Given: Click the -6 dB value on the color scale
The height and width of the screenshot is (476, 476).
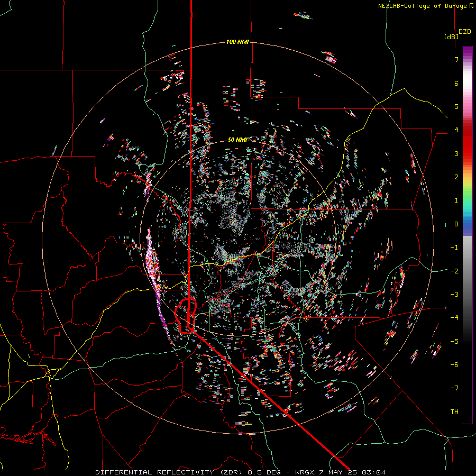Looking at the screenshot, I should click(454, 365).
